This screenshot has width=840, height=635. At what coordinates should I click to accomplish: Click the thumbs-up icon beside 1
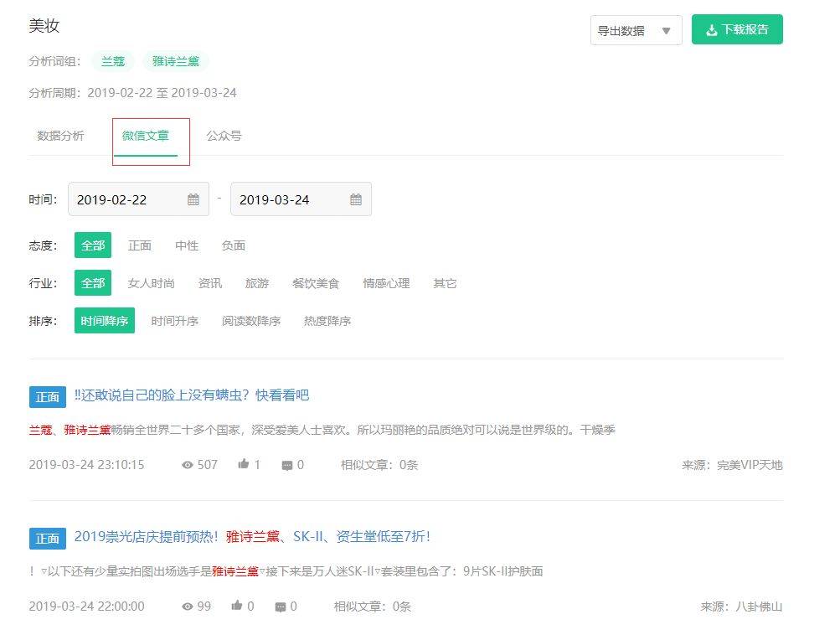[x=244, y=463]
